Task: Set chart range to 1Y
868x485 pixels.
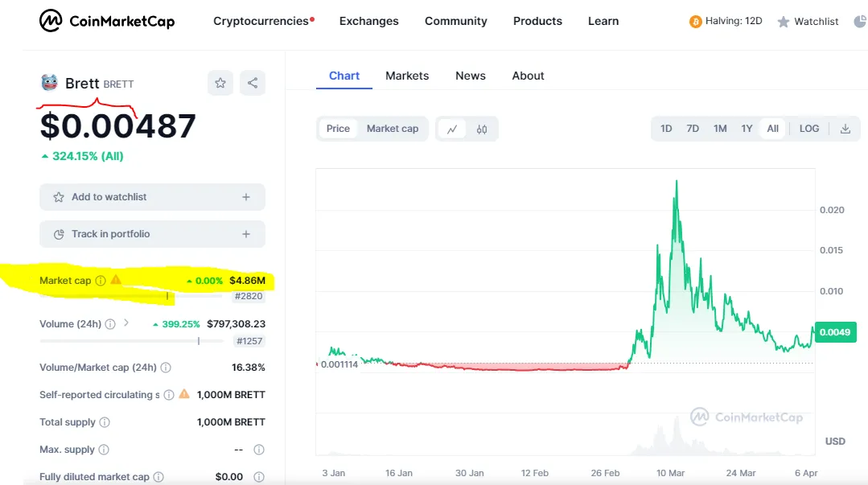Action: point(747,129)
